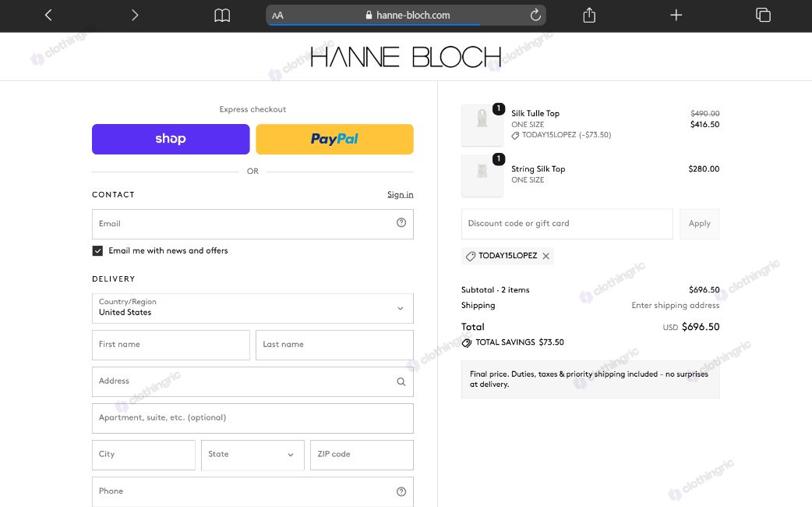Image resolution: width=812 pixels, height=507 pixels.
Task: Click the Hanne Bloch logo
Action: click(406, 57)
